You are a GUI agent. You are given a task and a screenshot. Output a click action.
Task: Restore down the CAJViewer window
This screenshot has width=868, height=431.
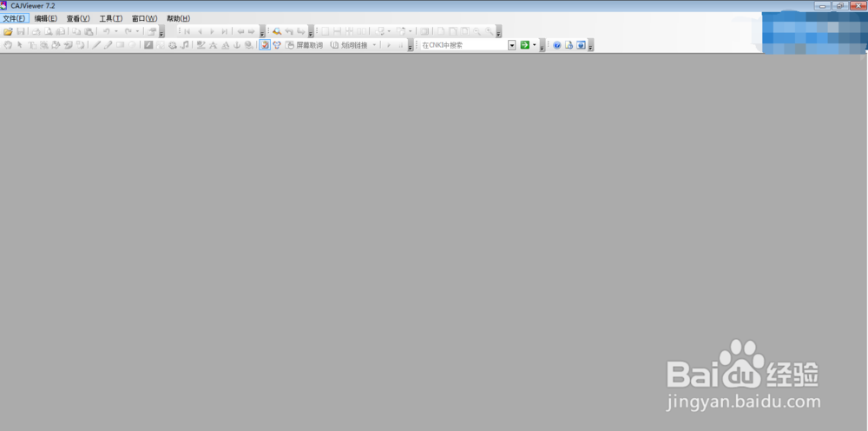[x=840, y=5]
